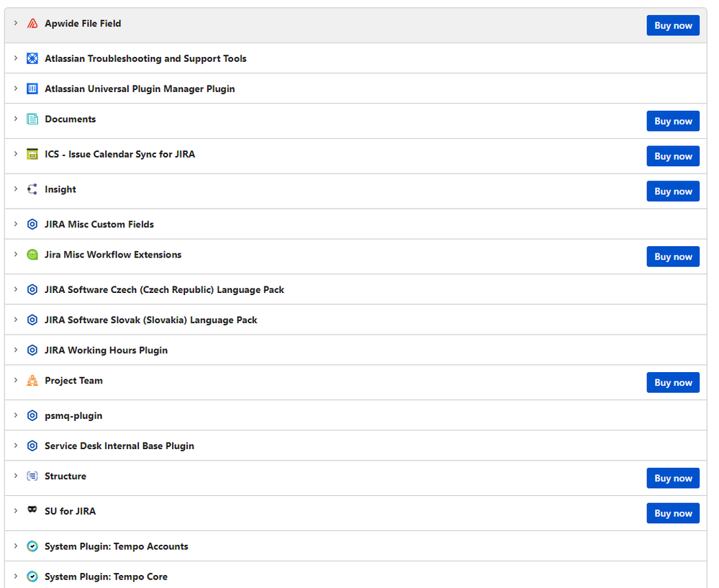Click the Atlassian Troubleshooting and Support Tools icon
Image resolution: width=719 pixels, height=588 pixels.
32,58
